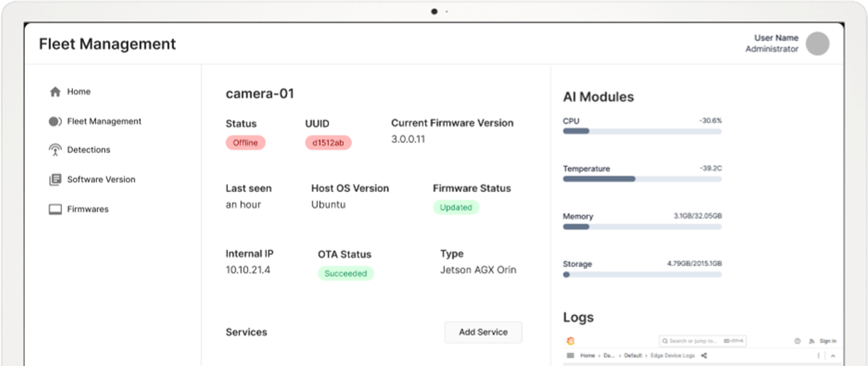Click the Software Version library icon
The width and height of the screenshot is (868, 366).
(x=55, y=180)
